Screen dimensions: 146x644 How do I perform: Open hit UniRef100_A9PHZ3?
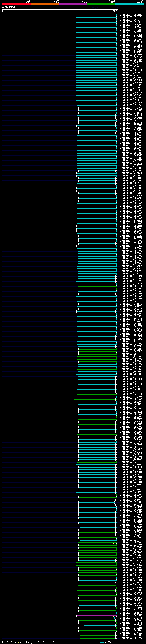point(131,17)
